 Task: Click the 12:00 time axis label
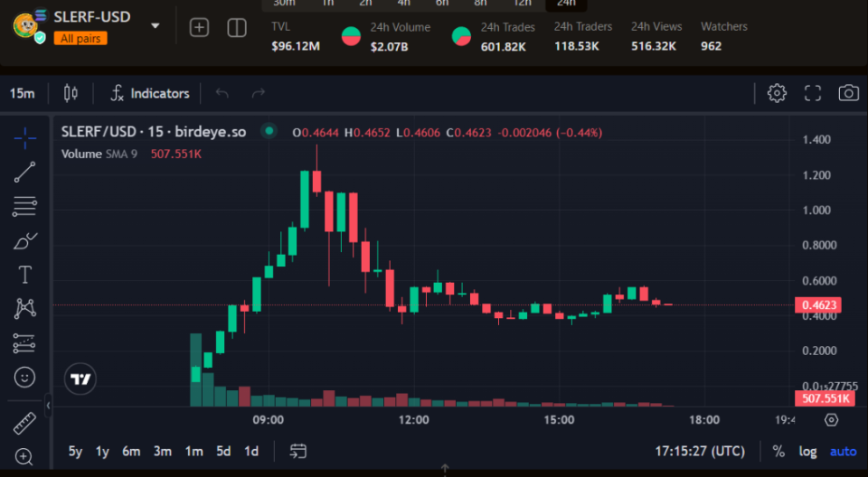(414, 420)
